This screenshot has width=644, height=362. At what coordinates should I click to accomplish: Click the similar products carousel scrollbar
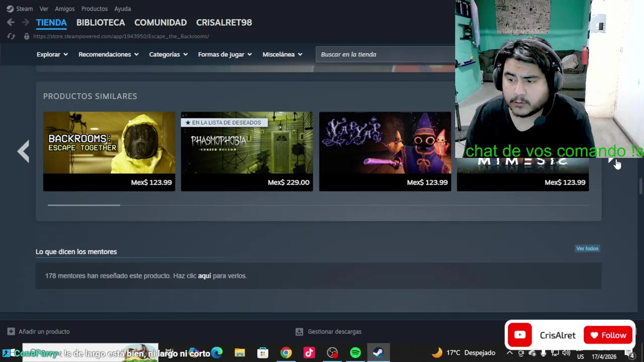pyautogui.click(x=84, y=205)
